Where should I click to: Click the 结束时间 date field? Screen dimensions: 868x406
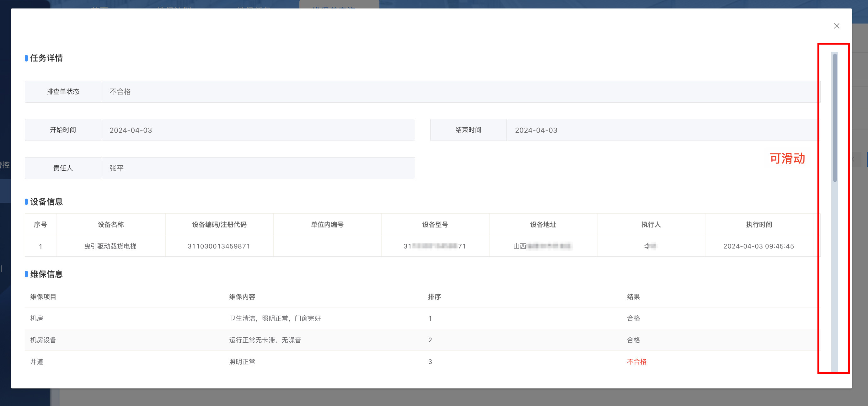coord(662,130)
